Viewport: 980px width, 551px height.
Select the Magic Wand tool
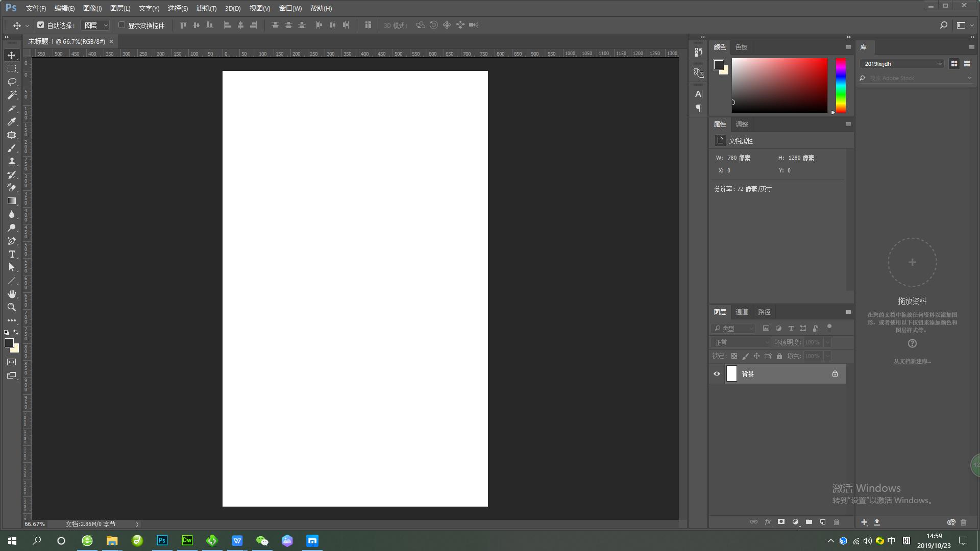12,95
